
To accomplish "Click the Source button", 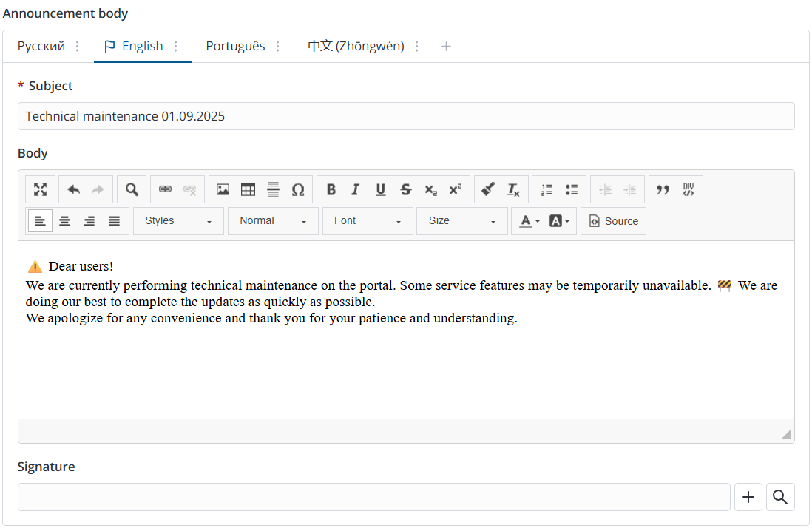I will coord(614,221).
